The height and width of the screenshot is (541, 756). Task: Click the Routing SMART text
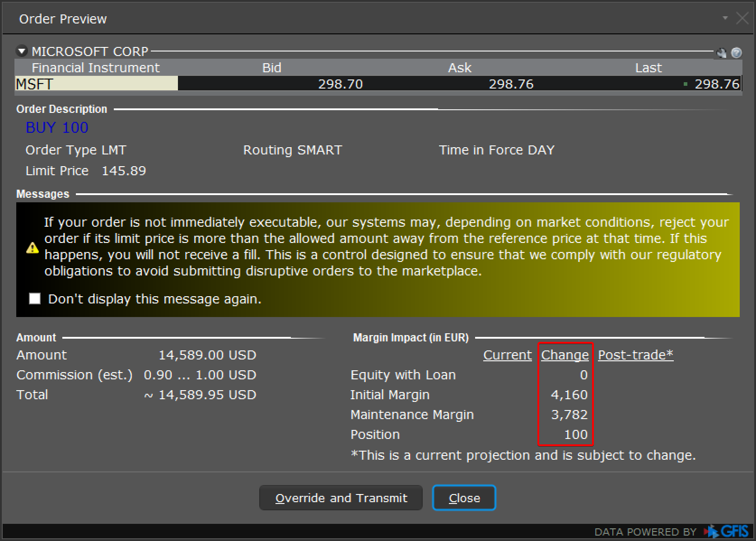293,150
